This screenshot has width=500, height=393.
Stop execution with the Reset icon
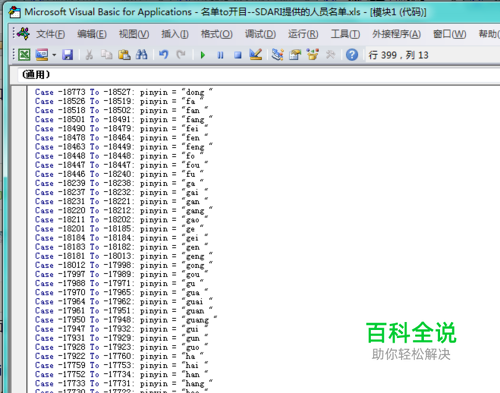tap(238, 55)
